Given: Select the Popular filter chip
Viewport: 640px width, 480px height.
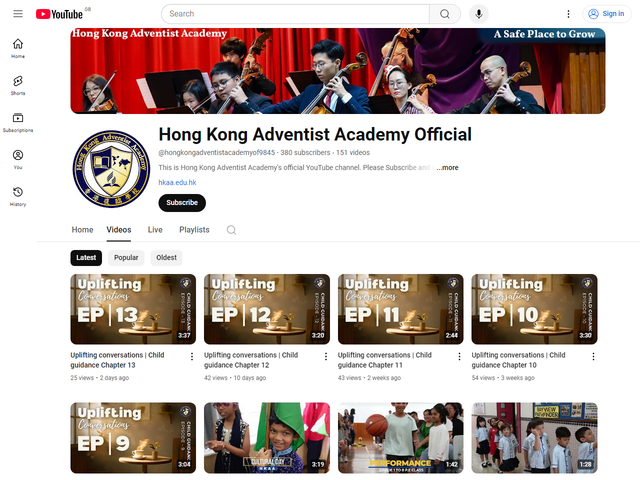Looking at the screenshot, I should click(x=126, y=258).
